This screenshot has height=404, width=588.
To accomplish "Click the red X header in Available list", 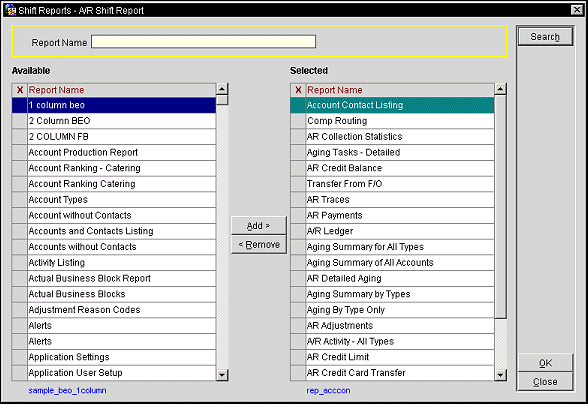I will [x=20, y=90].
